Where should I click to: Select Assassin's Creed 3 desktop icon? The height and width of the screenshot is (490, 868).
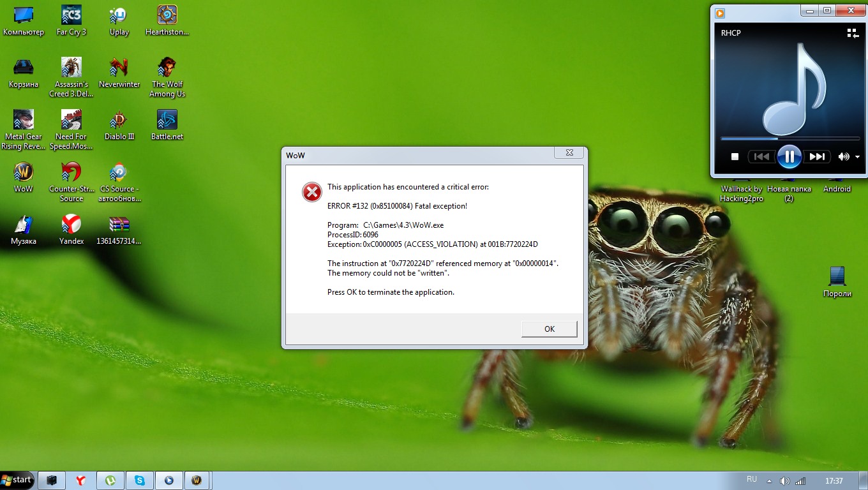pyautogui.click(x=71, y=78)
